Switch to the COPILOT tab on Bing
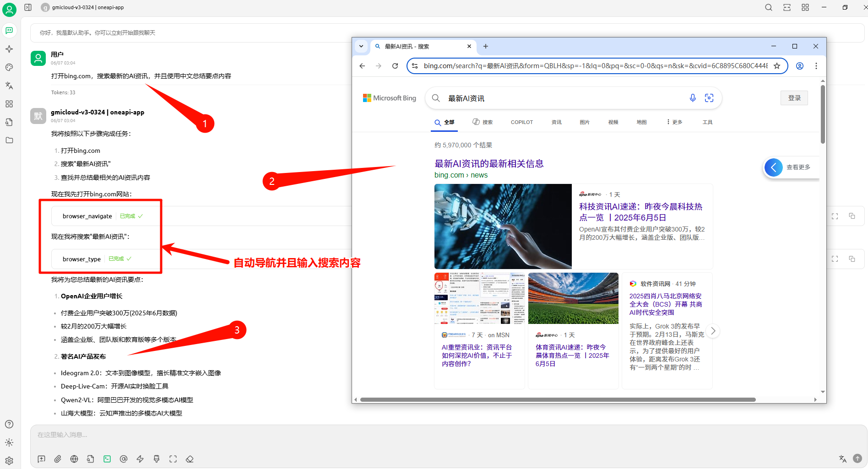The image size is (868, 469). click(522, 122)
